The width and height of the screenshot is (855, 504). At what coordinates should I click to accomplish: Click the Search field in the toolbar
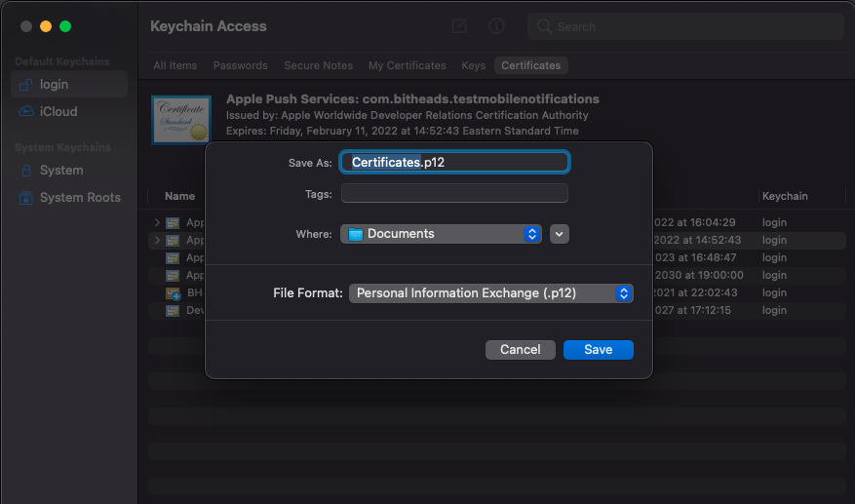(x=685, y=26)
